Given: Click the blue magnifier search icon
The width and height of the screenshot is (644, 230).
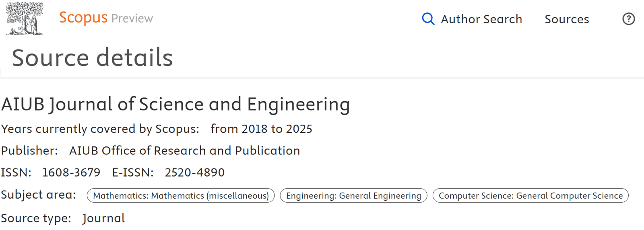Looking at the screenshot, I should tap(428, 19).
